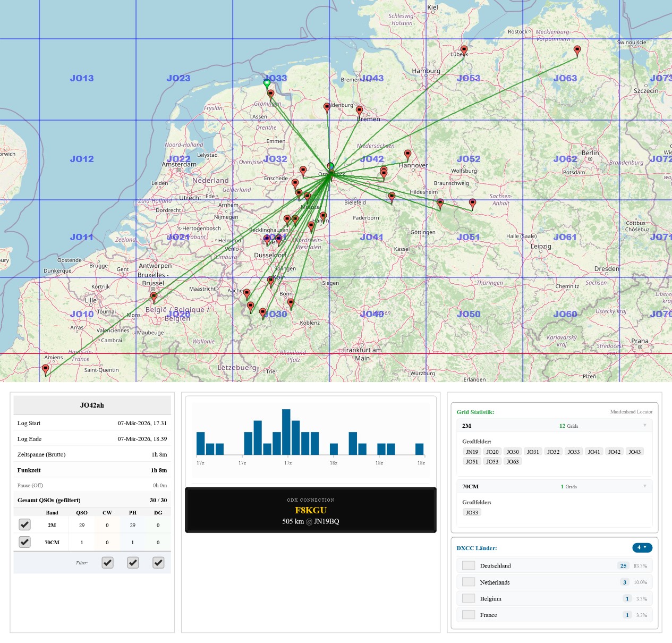Click the Belgium flag swatch

[469, 599]
